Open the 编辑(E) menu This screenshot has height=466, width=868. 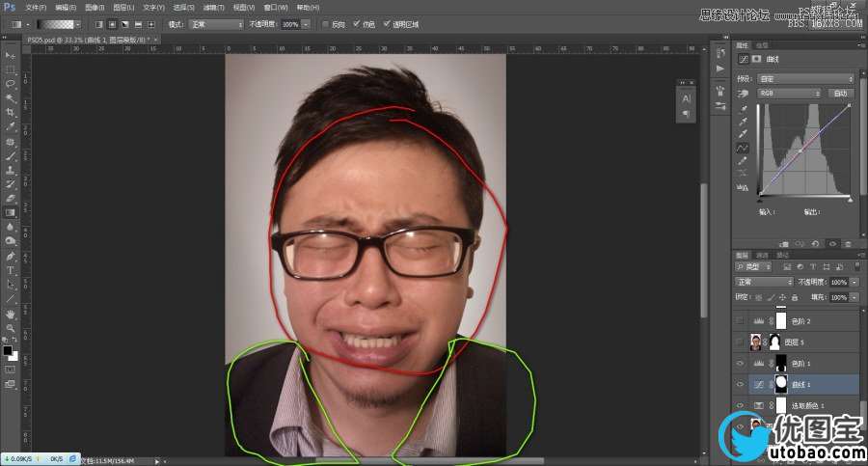[66, 8]
